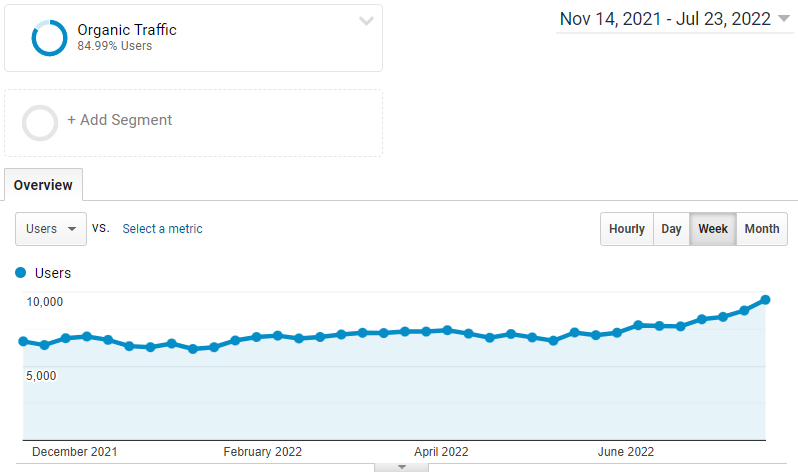Select the Week granularity button
The width and height of the screenshot is (798, 472).
(713, 229)
